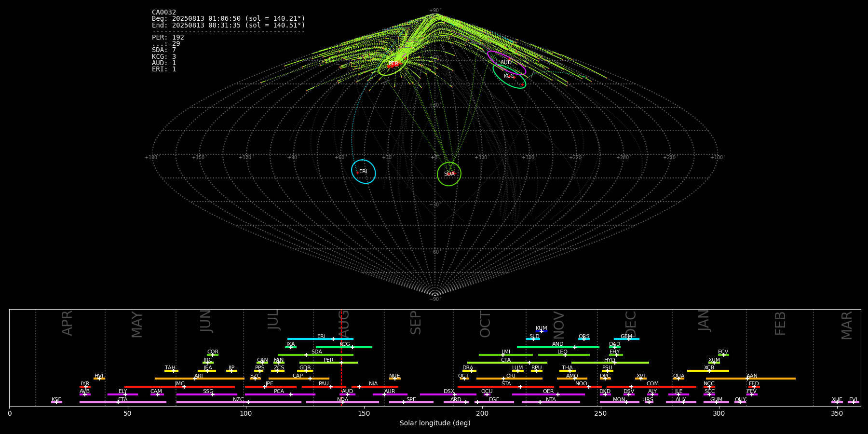Viewport: 868px width, 434px height.
Task: Select the ECV shower label in the timeline
Action: click(723, 352)
